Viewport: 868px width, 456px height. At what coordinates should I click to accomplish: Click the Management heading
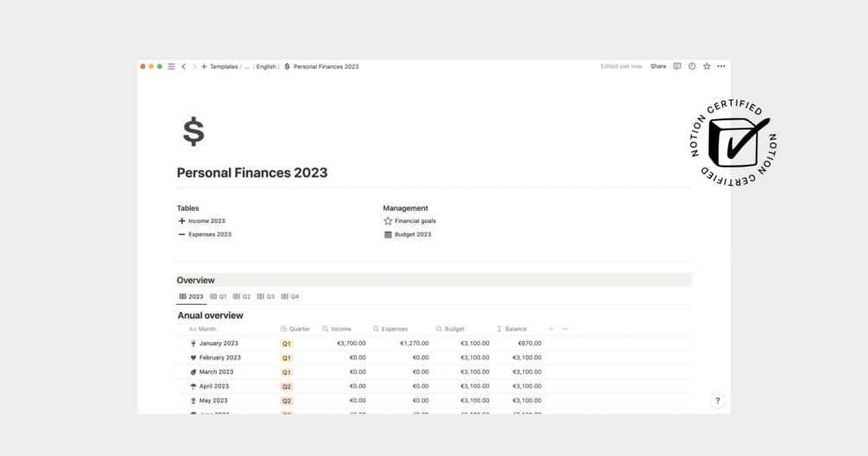click(x=405, y=208)
